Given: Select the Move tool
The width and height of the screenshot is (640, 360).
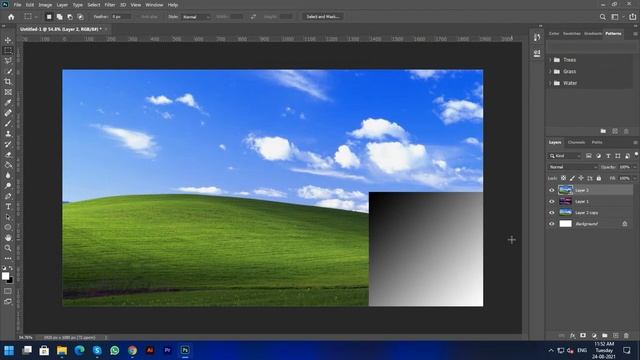Looking at the screenshot, I should coord(8,40).
